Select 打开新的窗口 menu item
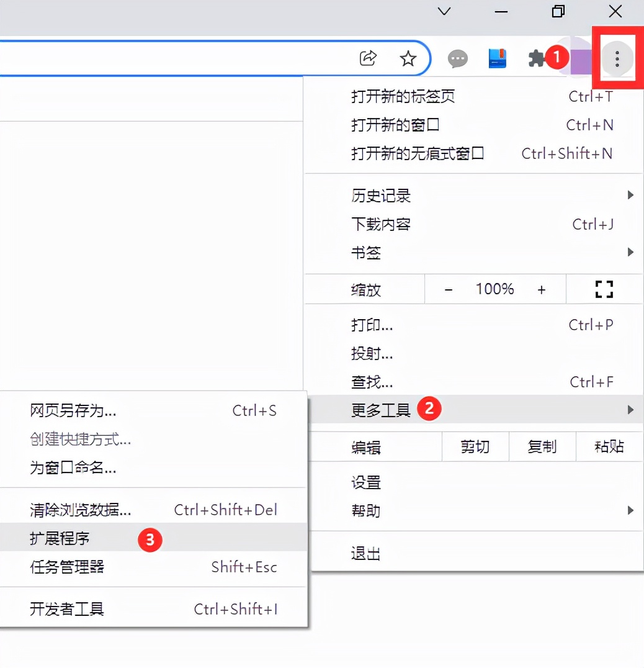Viewport: 644px width, 668px height. 473,125
